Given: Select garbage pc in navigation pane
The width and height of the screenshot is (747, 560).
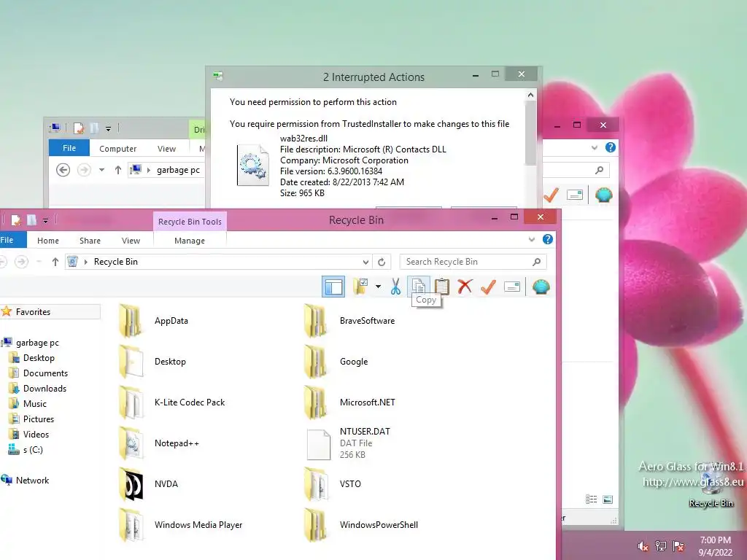Looking at the screenshot, I should [37, 343].
